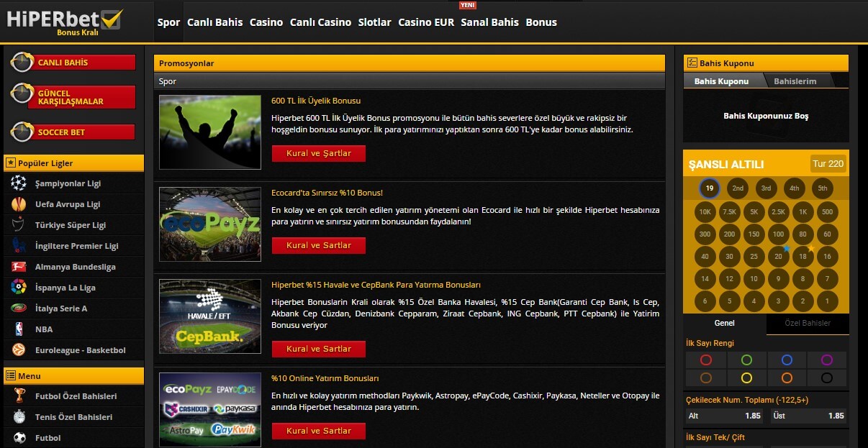This screenshot has width=868, height=448.
Task: Click the ecoPayz stadium thumbnail
Action: tap(210, 224)
